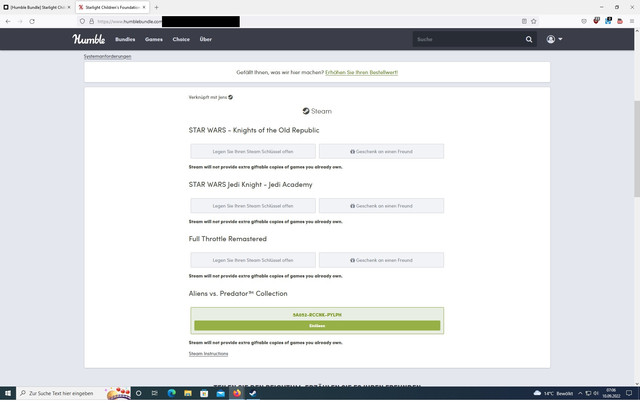Click the Humble logo in the header
Viewport: 640px width, 403px height.
89,39
